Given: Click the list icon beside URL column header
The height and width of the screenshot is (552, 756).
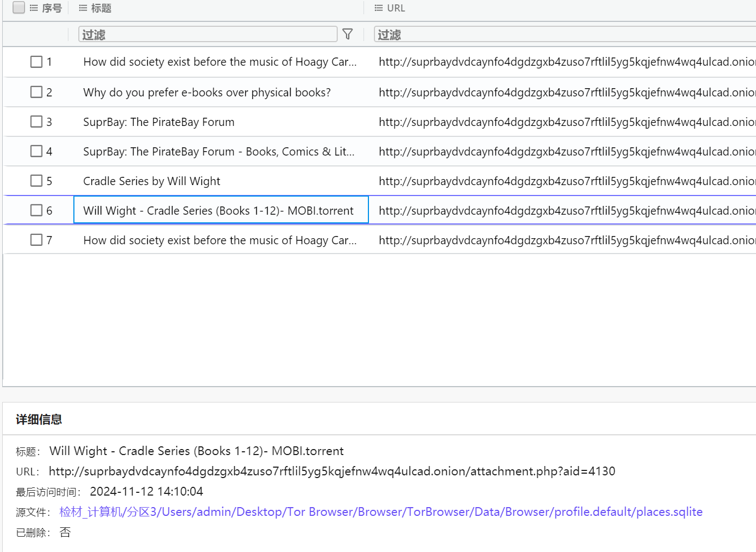Looking at the screenshot, I should coord(379,8).
